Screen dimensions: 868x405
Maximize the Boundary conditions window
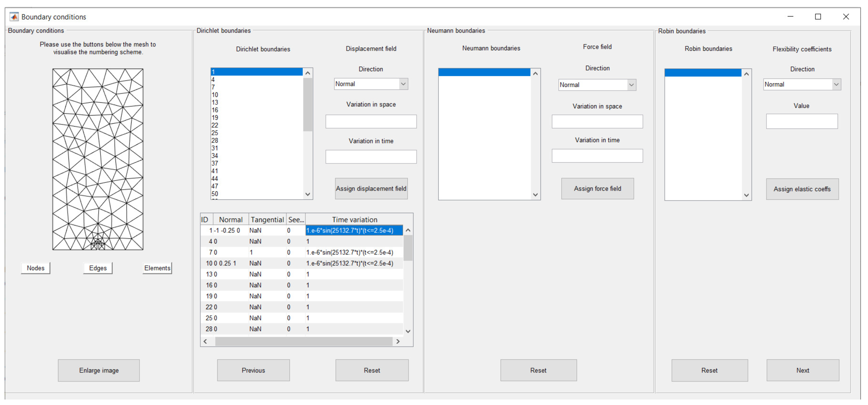click(818, 16)
